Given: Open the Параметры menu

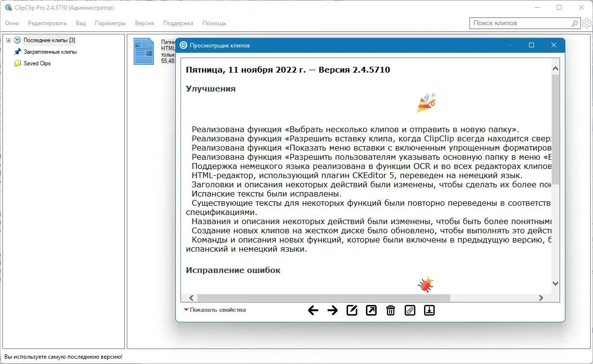Looking at the screenshot, I should 110,23.
